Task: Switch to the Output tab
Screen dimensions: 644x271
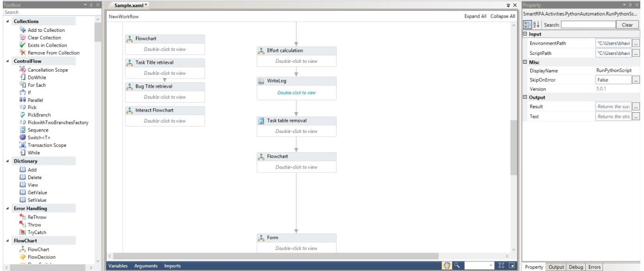Action: pyautogui.click(x=556, y=267)
